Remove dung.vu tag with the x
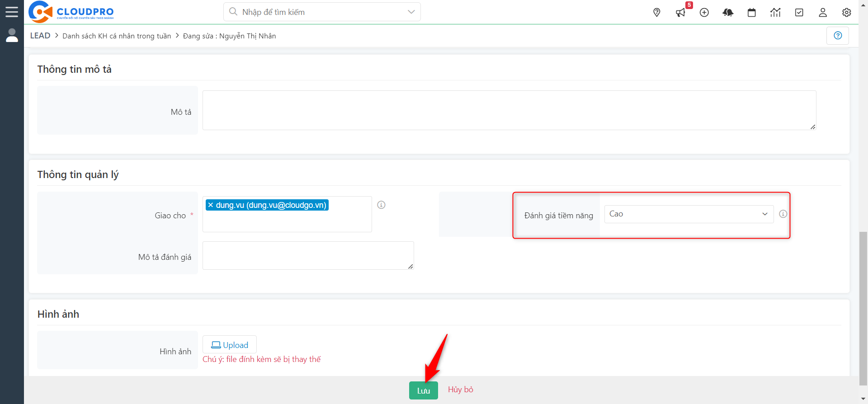The image size is (868, 404). point(211,205)
